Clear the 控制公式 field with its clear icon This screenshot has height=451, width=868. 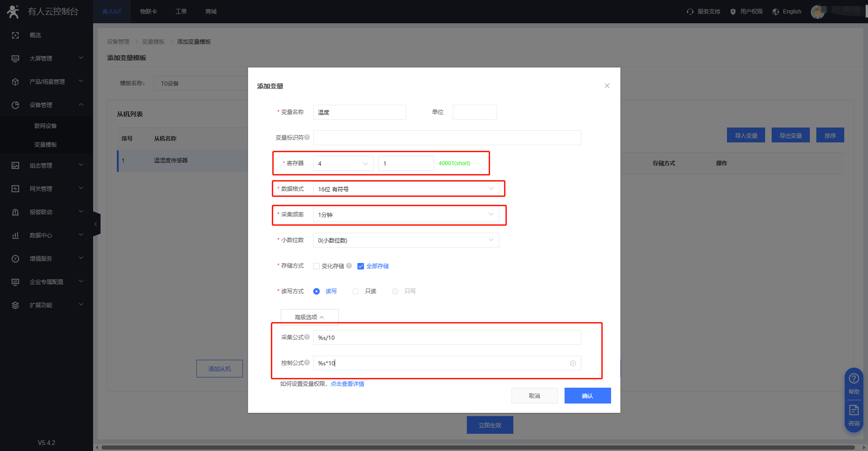click(x=573, y=363)
